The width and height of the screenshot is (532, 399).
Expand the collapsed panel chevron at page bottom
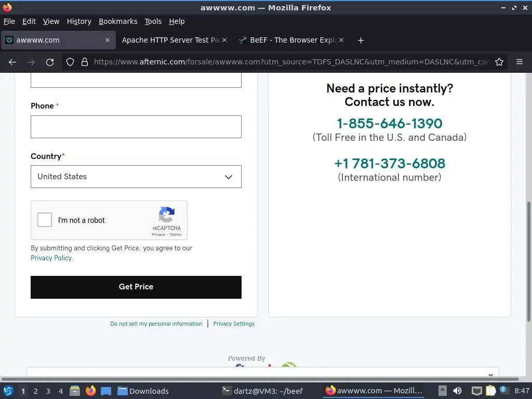point(490,375)
